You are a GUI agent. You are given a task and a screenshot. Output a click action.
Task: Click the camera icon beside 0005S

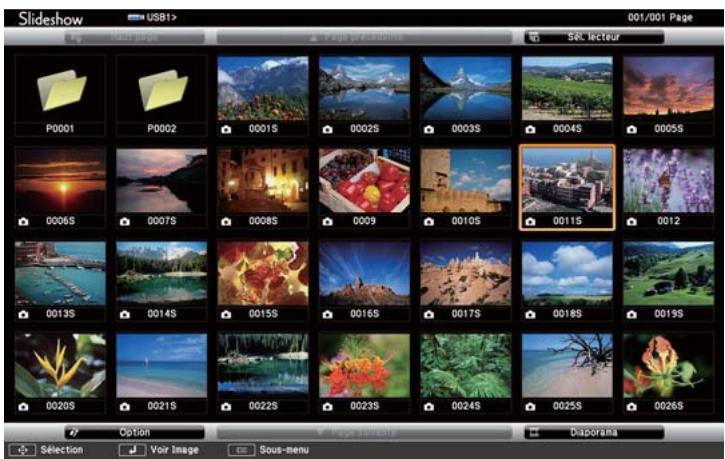[x=632, y=129]
